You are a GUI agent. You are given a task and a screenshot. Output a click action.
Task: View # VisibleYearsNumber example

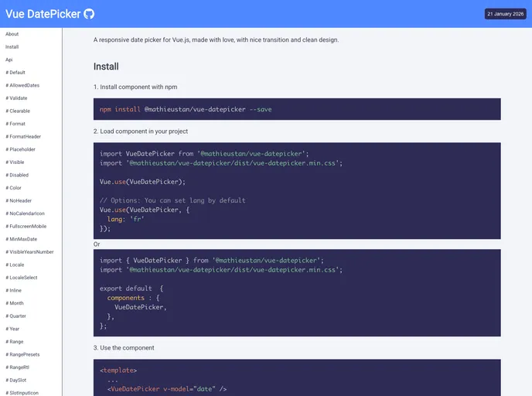[29, 252]
